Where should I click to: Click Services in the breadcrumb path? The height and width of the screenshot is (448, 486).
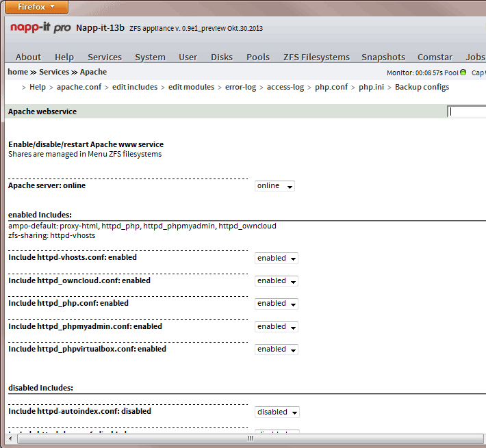click(x=54, y=72)
